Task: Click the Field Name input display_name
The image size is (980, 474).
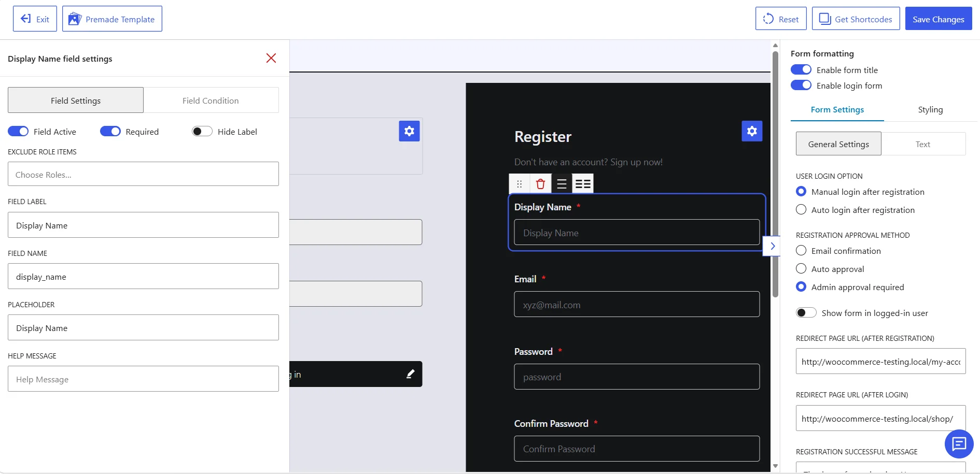Action: pos(143,276)
